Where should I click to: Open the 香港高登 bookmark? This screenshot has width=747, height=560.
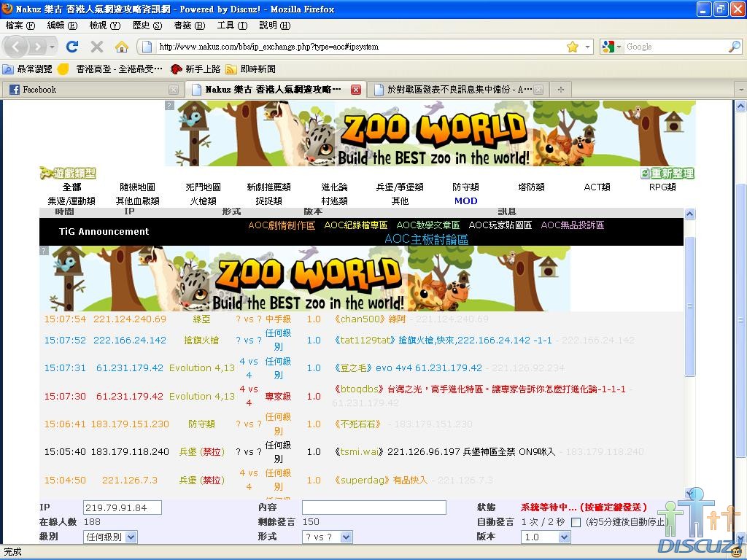(x=111, y=69)
